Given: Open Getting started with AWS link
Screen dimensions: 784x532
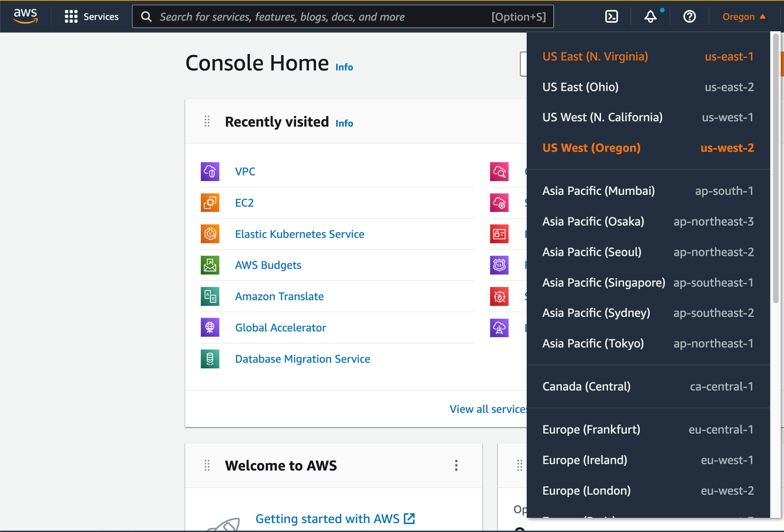Looking at the screenshot, I should click(335, 519).
